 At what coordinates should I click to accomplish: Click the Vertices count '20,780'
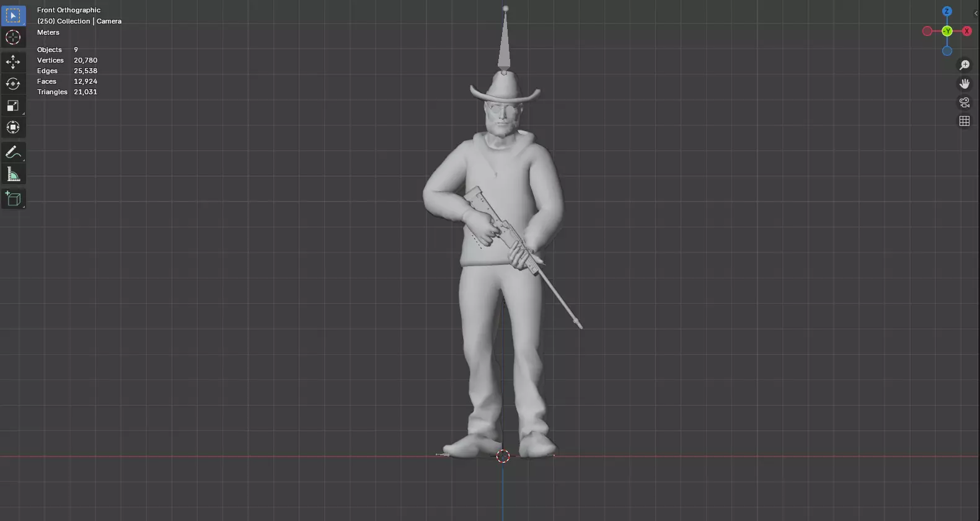click(86, 60)
